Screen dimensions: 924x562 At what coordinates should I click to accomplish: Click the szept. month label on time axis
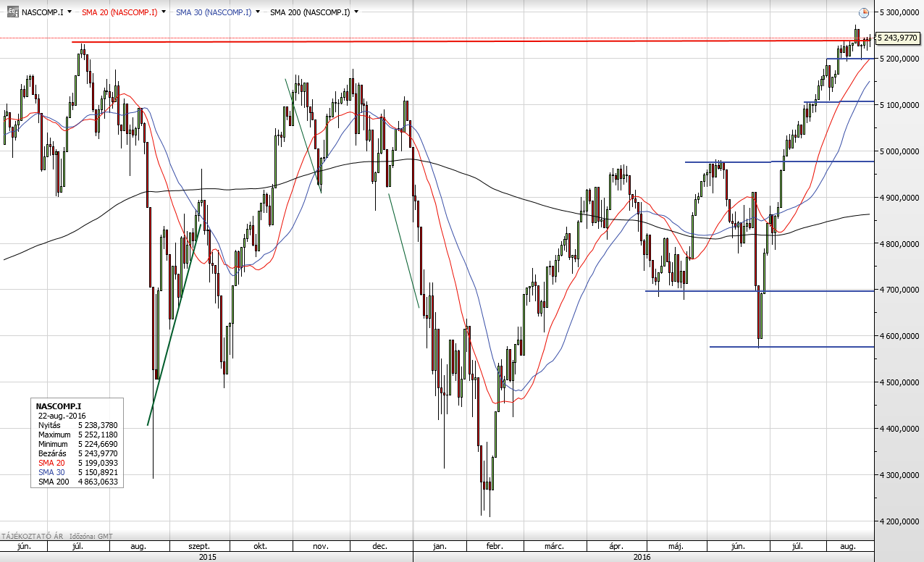click(x=199, y=546)
